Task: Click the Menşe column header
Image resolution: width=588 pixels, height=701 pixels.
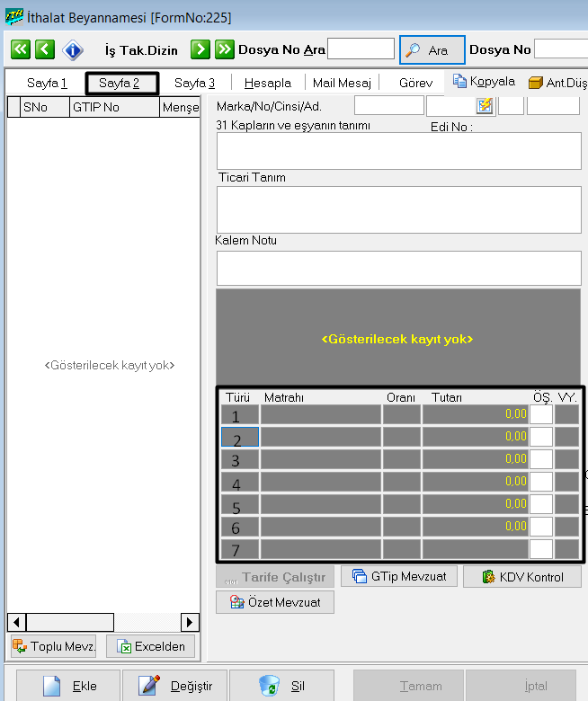Action: pyautogui.click(x=180, y=107)
